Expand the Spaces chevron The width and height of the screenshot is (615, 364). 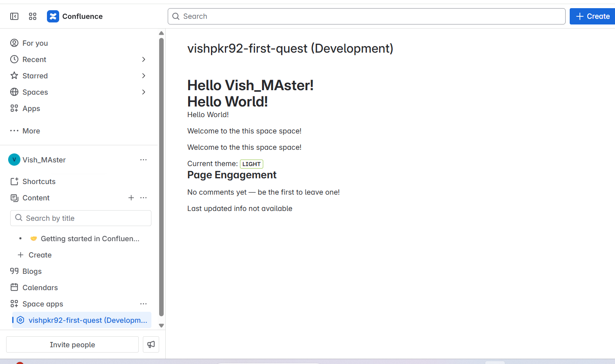[x=144, y=92]
